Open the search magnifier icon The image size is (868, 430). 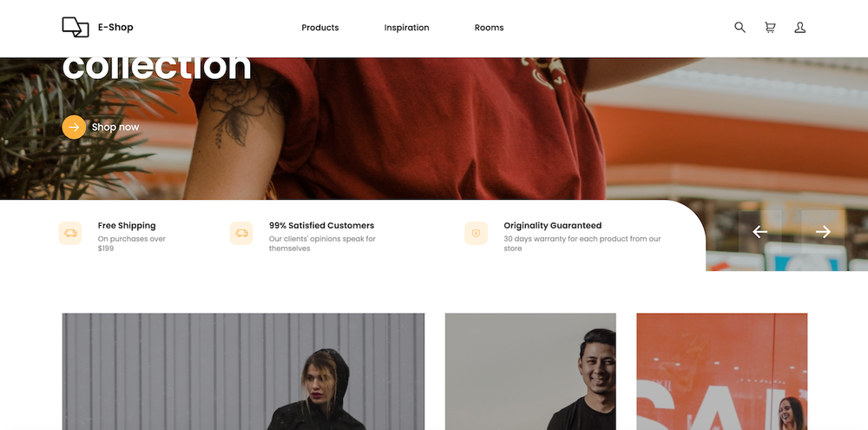point(740,27)
